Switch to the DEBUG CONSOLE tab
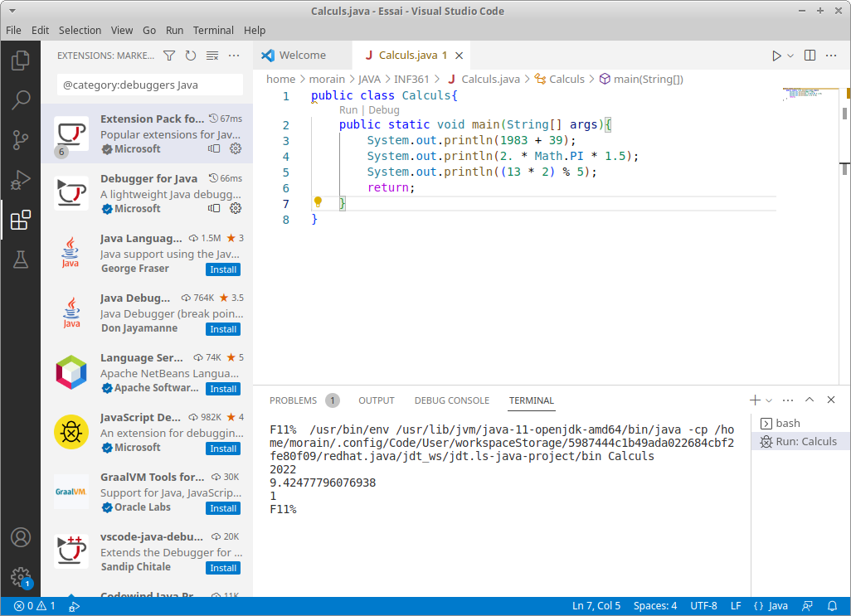This screenshot has width=851, height=616. [451, 400]
